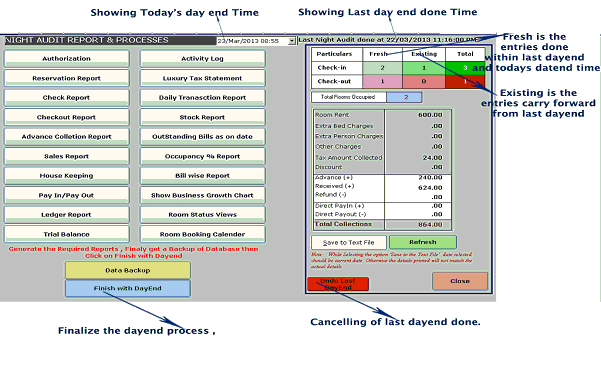This screenshot has width=601, height=369.
Task: Click the Last Night Audit done timestamp
Action: click(x=388, y=39)
